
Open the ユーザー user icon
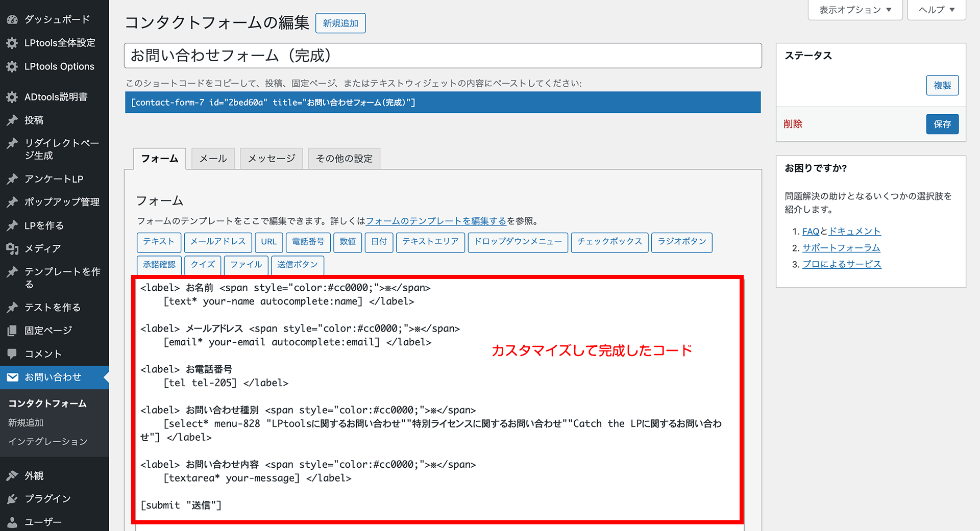coord(12,521)
